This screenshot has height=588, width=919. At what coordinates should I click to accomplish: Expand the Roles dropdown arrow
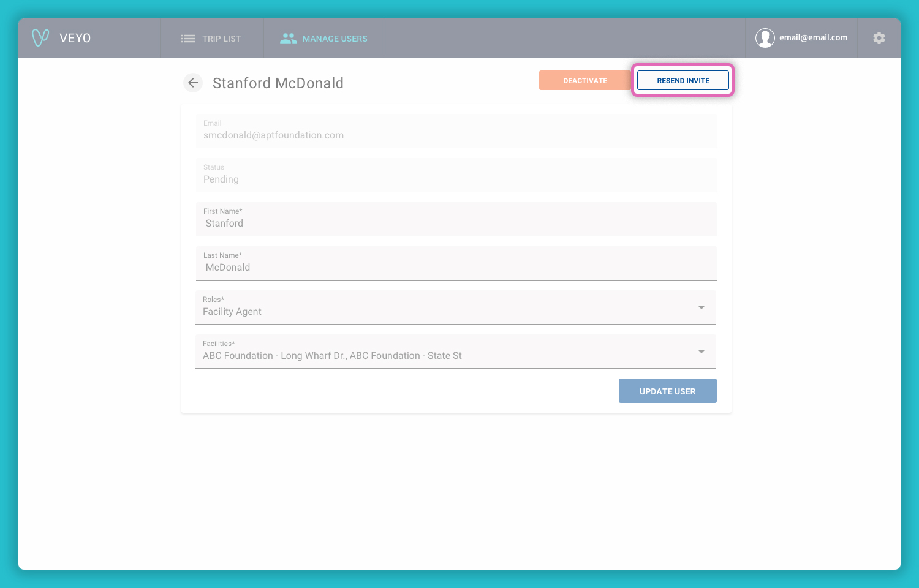pos(702,307)
